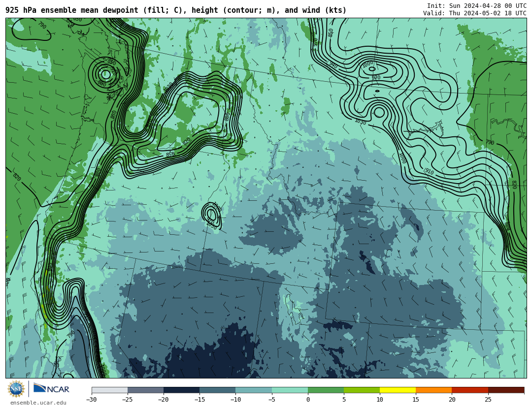Select the plot title text
Screen dimensions: 532x409
[x=176, y=10]
